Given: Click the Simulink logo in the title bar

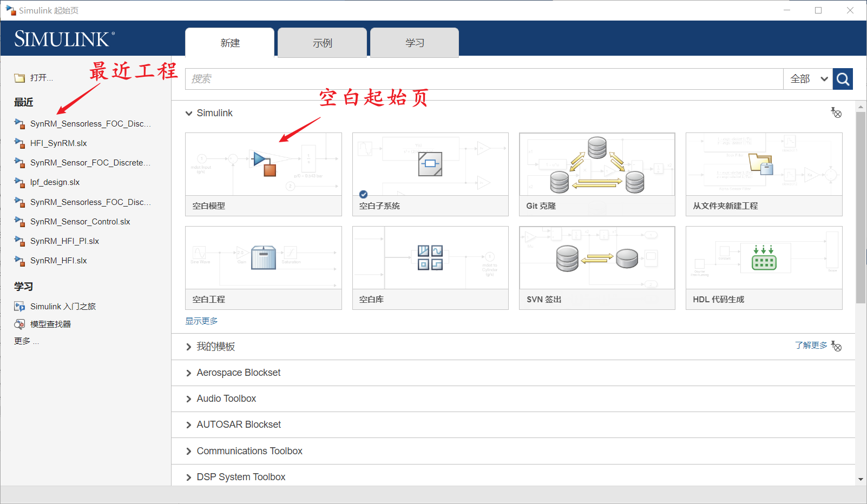Looking at the screenshot, I should click(x=11, y=10).
